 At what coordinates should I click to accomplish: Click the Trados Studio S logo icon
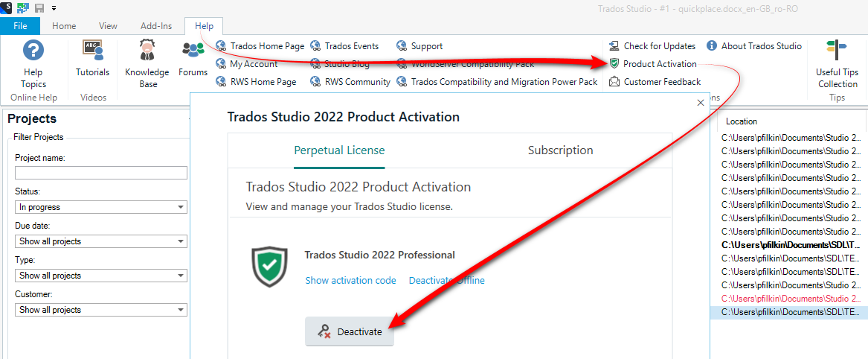coord(5,7)
